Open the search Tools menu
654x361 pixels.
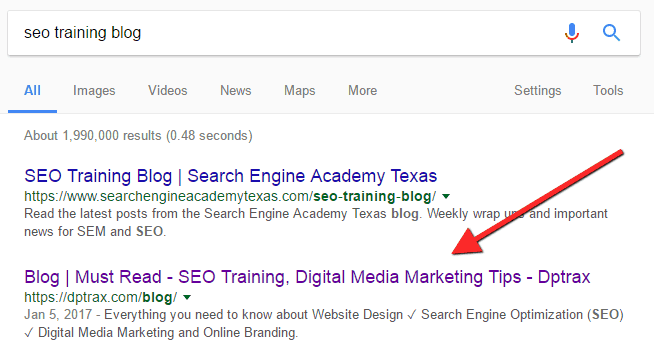click(608, 90)
